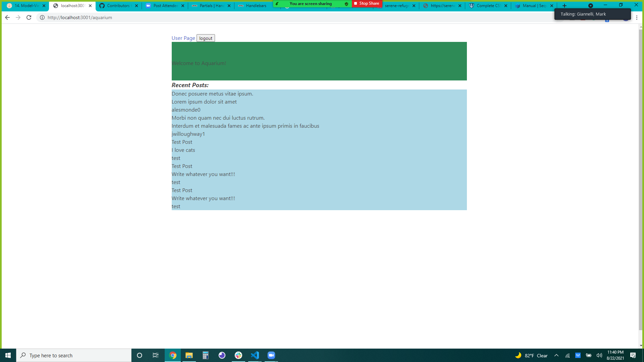Image resolution: width=644 pixels, height=362 pixels.
Task: Open network status in system tray
Action: coord(568,355)
